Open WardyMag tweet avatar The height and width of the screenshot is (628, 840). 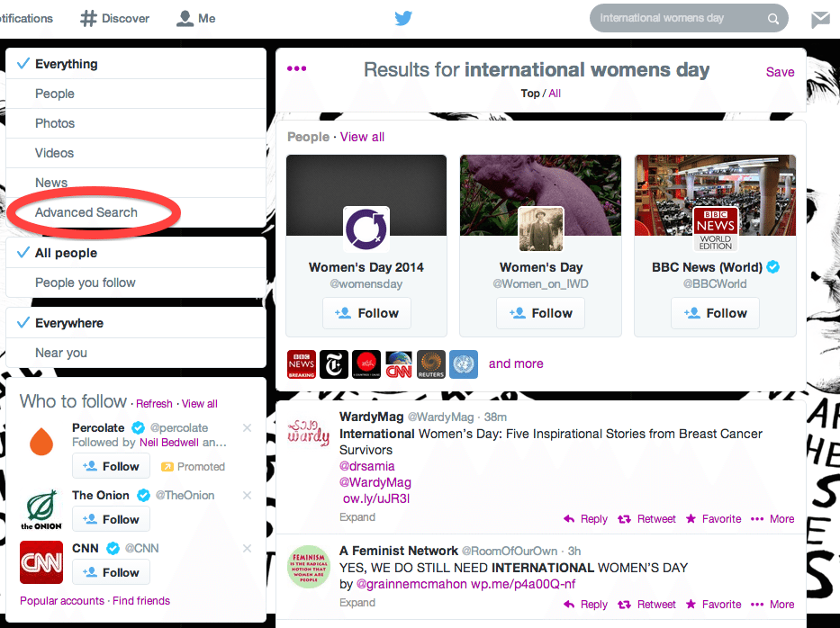click(x=308, y=433)
